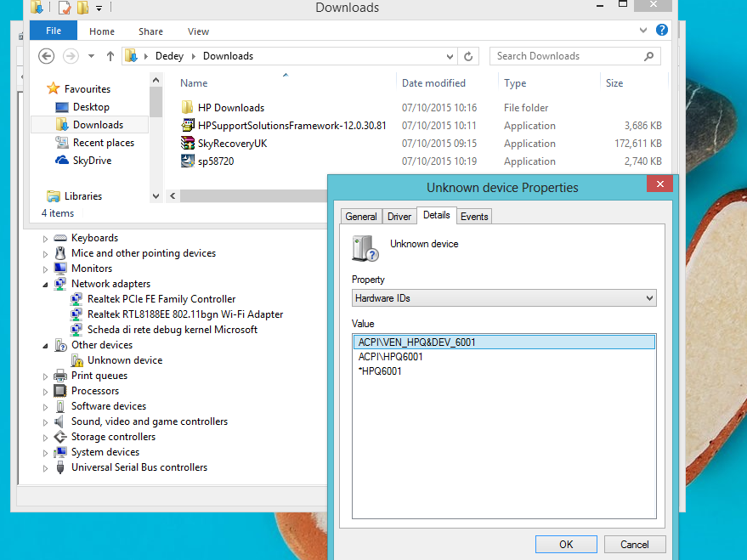This screenshot has width=747, height=560.
Task: Click the Universal Serial Bus controllers icon
Action: (x=60, y=467)
